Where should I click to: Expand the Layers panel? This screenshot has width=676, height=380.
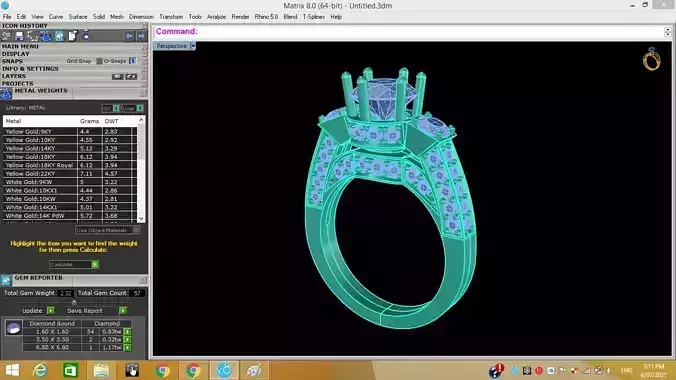tap(14, 76)
